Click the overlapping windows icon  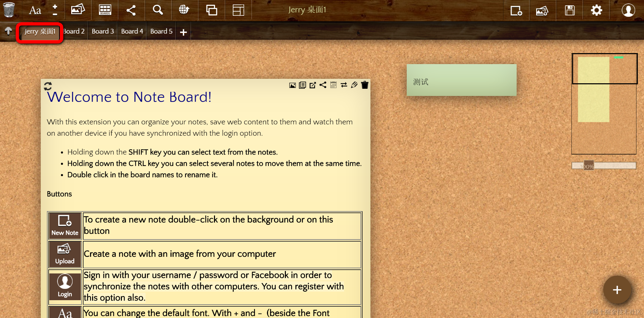click(x=212, y=10)
